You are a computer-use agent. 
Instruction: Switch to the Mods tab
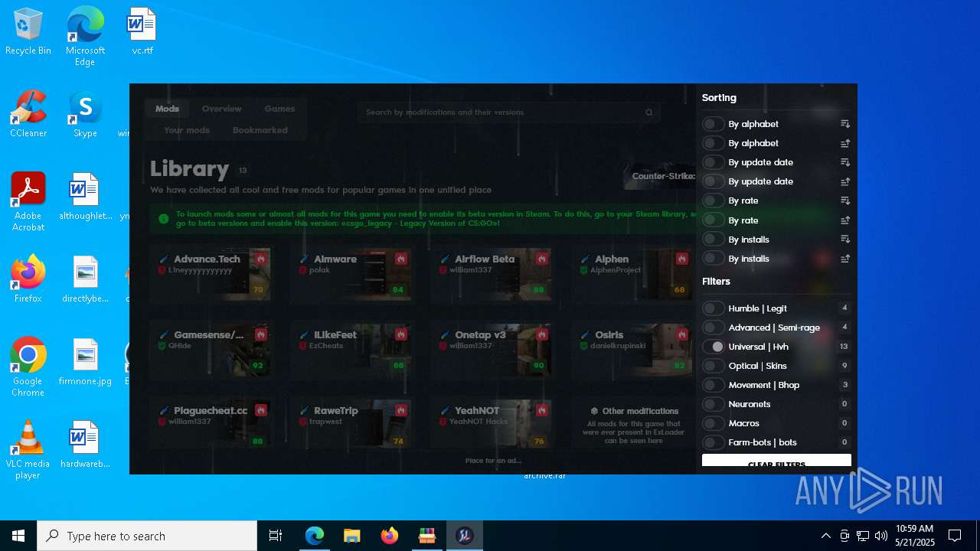(167, 109)
